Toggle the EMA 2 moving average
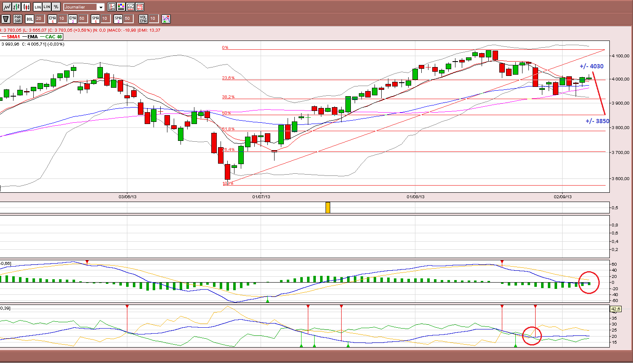Viewport: 633px width, 364px height. (73, 19)
